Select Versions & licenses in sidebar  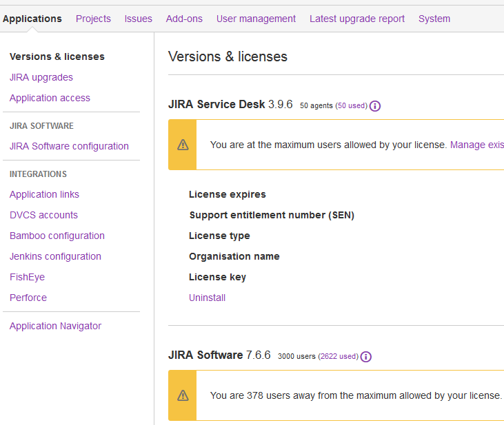click(x=57, y=56)
